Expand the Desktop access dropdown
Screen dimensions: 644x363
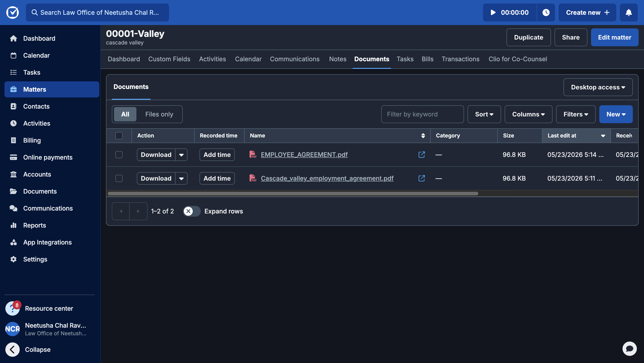tap(598, 87)
